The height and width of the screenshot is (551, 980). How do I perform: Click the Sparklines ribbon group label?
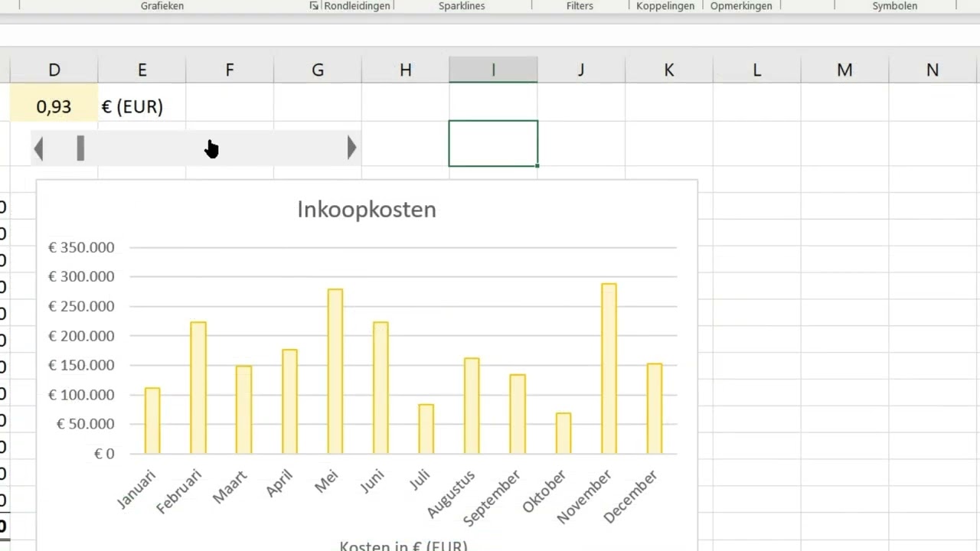[462, 6]
